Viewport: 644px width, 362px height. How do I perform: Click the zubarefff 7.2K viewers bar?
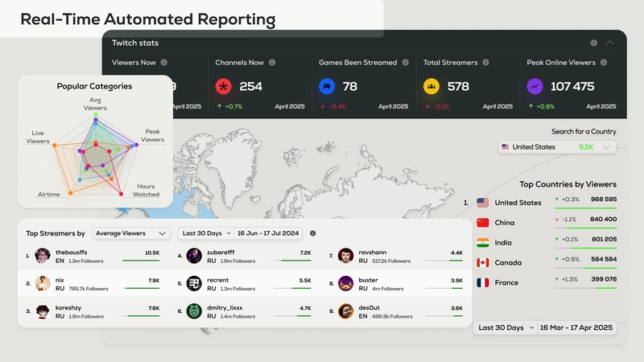click(x=292, y=261)
